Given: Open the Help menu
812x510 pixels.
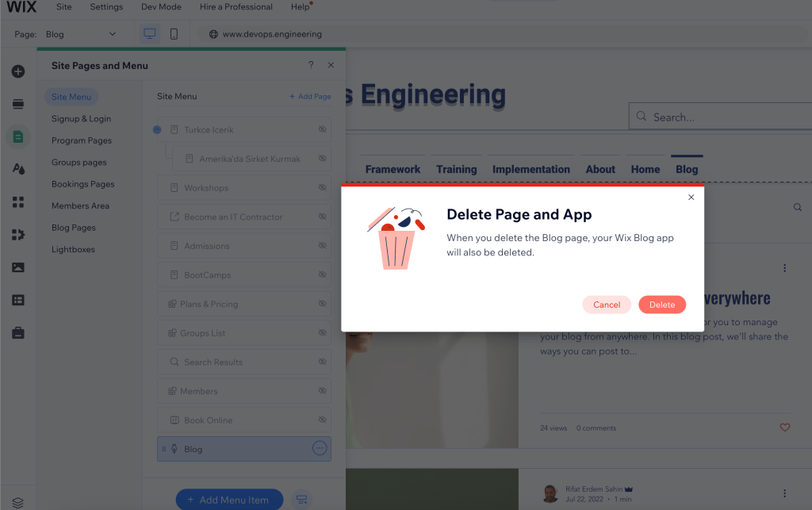Looking at the screenshot, I should tap(301, 6).
